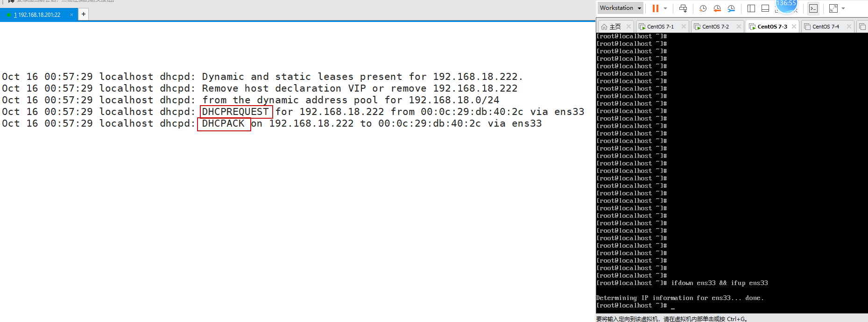Take a snapshot with the clock-plus icon
This screenshot has width=868, height=322.
(703, 8)
